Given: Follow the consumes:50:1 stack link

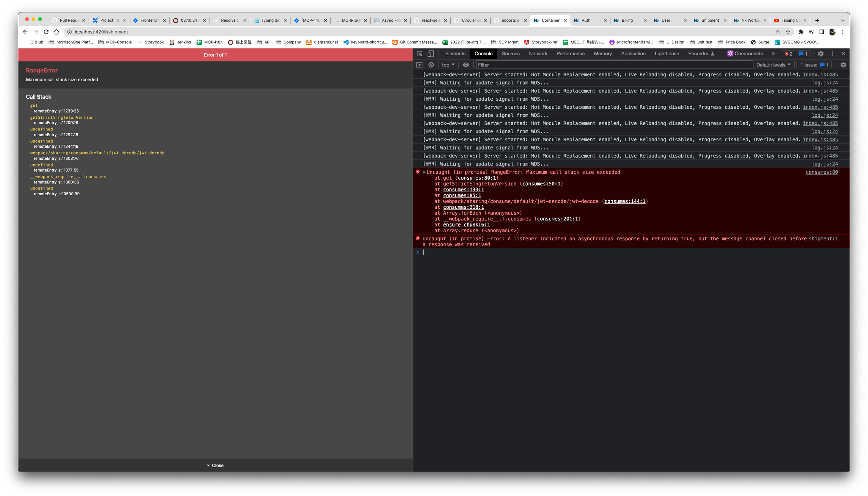Looking at the screenshot, I should pyautogui.click(x=541, y=184).
